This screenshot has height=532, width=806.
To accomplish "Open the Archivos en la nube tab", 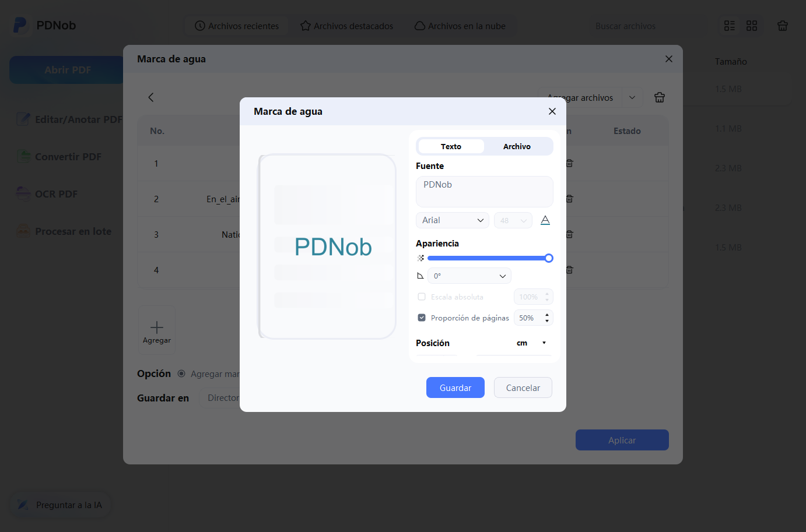I will click(x=460, y=26).
